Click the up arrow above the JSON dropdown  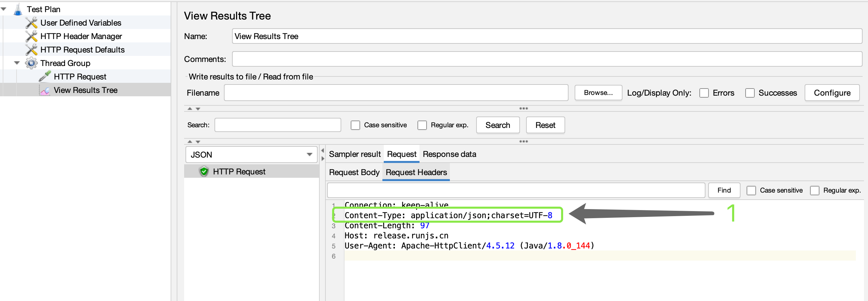[190, 141]
